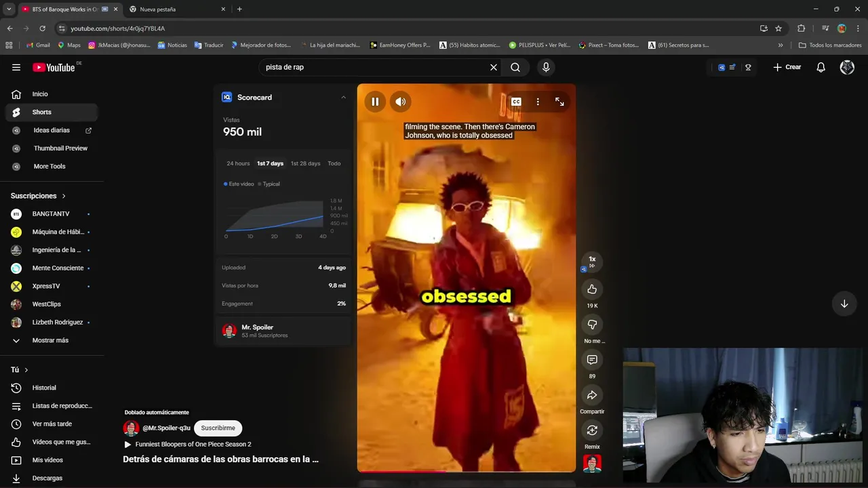Select the 1st 7 days tab
This screenshot has height=488, width=868.
(x=270, y=163)
